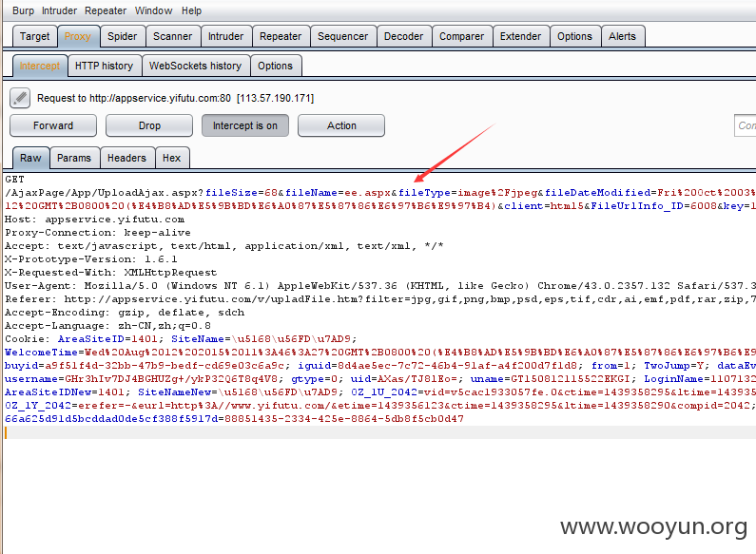This screenshot has height=554, width=756.
Task: Switch to the Params view tab
Action: click(x=74, y=158)
